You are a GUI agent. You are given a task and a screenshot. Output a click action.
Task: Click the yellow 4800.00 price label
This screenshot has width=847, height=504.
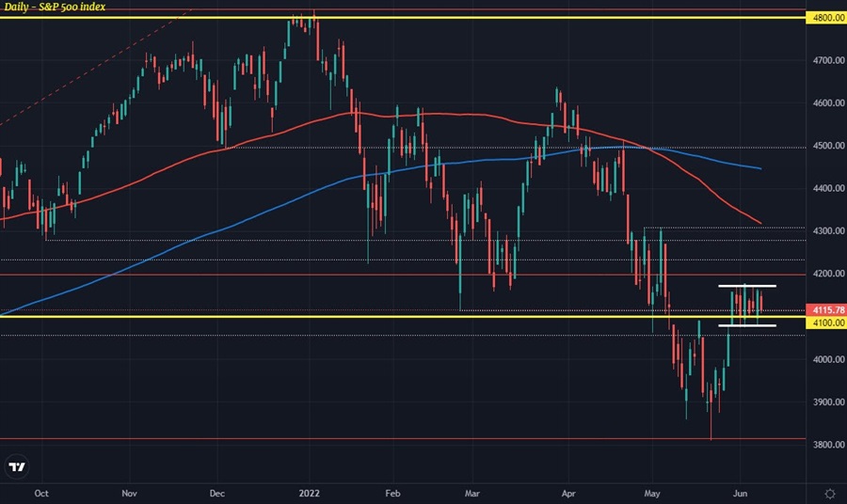coord(826,18)
